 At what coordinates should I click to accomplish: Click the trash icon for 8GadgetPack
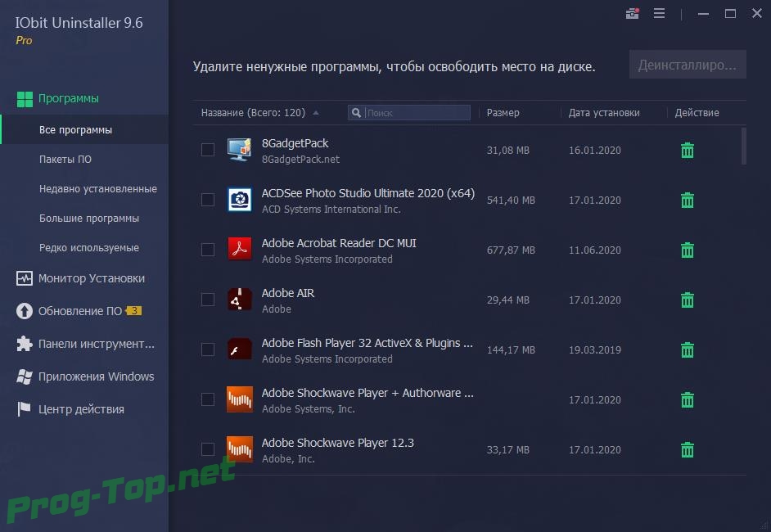pyautogui.click(x=688, y=150)
